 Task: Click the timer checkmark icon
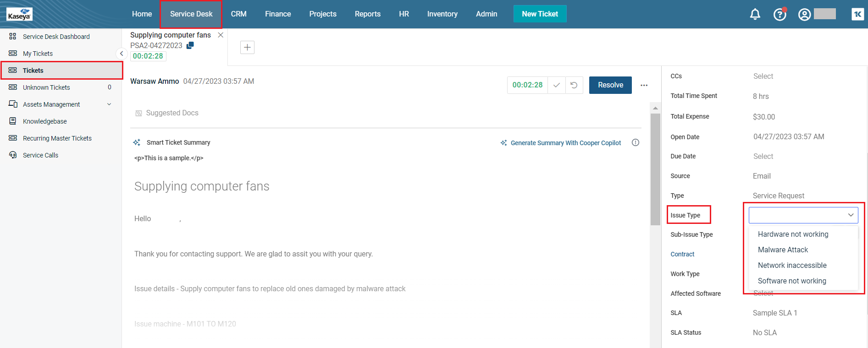tap(557, 85)
